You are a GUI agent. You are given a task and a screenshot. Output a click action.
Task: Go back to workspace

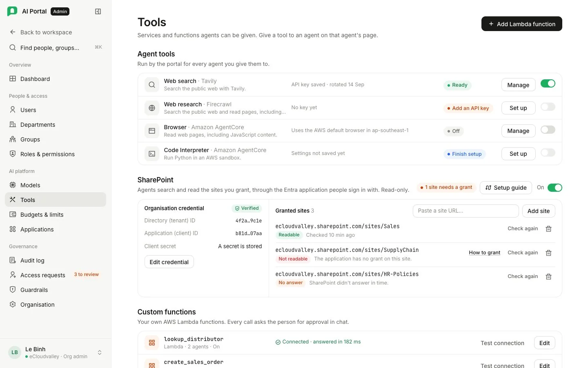click(x=56, y=32)
